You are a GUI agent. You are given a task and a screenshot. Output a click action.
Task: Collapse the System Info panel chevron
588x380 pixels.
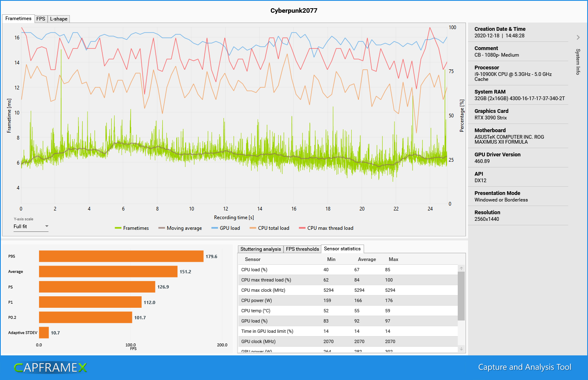(578, 37)
